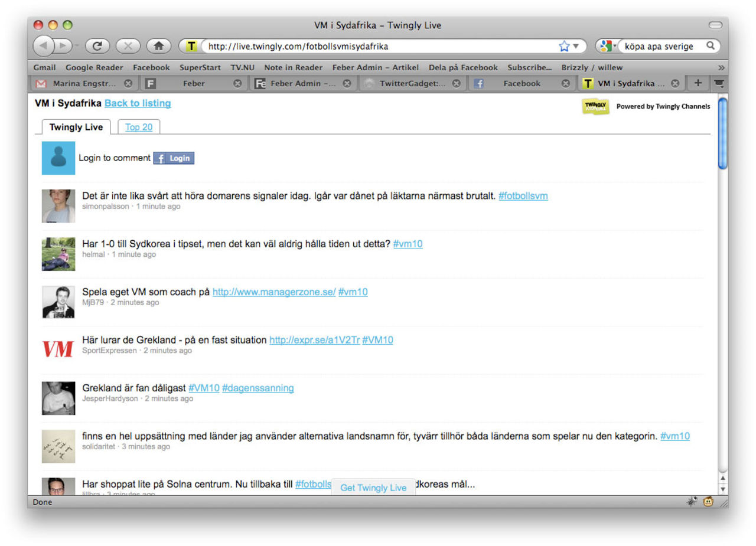Viewport: 756px width, 546px height.
Task: Open a new tab with plus button
Action: tap(698, 83)
